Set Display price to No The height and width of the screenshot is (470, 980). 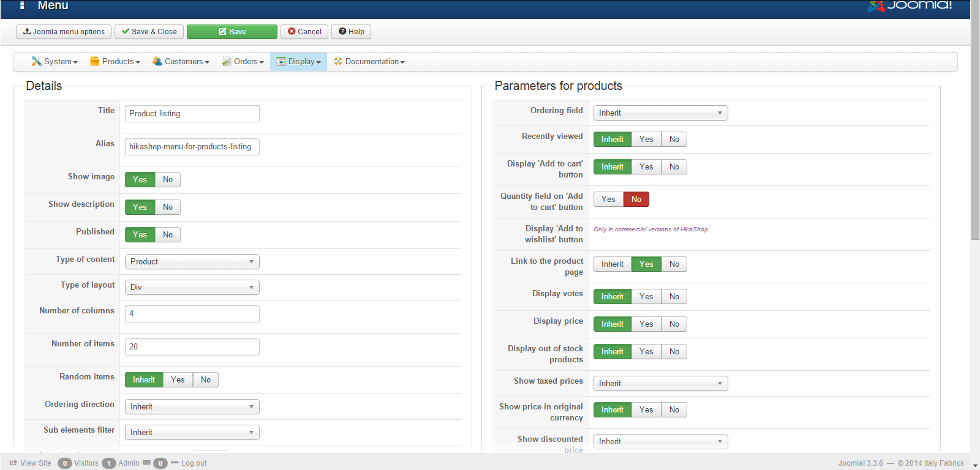pyautogui.click(x=674, y=324)
